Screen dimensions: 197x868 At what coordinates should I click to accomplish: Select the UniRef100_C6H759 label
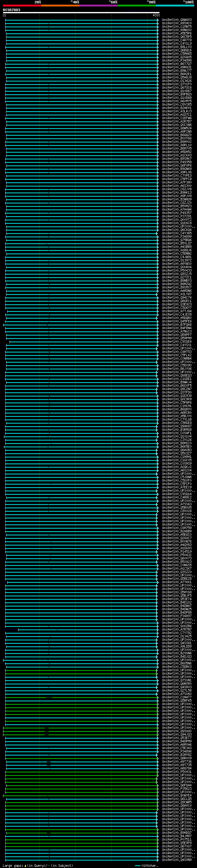(x=177, y=528)
